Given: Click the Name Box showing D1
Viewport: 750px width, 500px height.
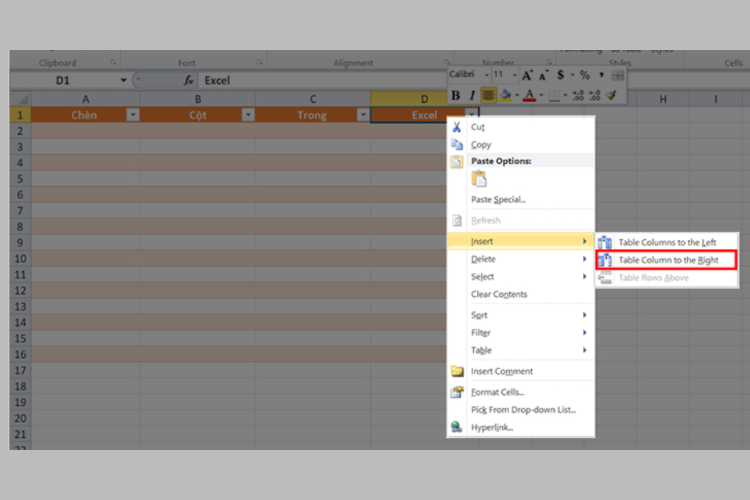Looking at the screenshot, I should 63,80.
